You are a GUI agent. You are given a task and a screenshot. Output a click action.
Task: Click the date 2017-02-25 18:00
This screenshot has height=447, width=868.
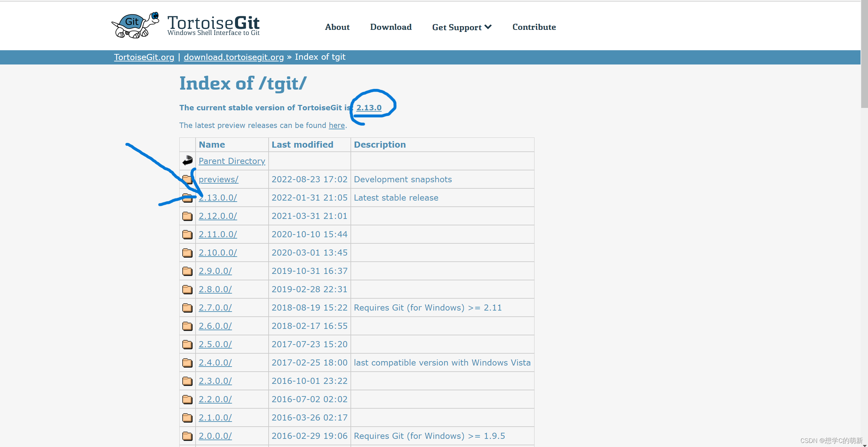coord(309,362)
